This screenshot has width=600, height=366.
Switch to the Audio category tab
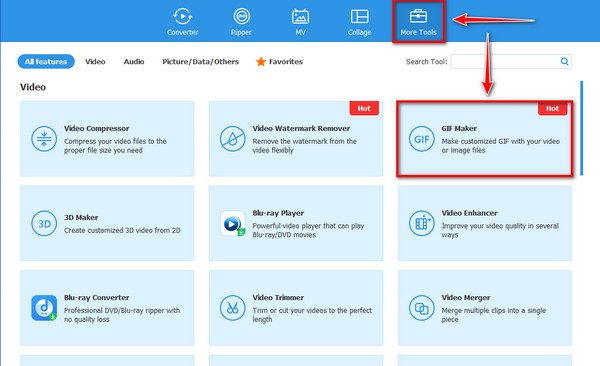click(134, 62)
